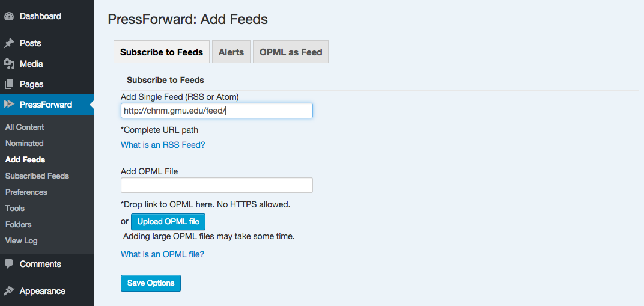Click the Comments speech bubble icon

pyautogui.click(x=9, y=264)
